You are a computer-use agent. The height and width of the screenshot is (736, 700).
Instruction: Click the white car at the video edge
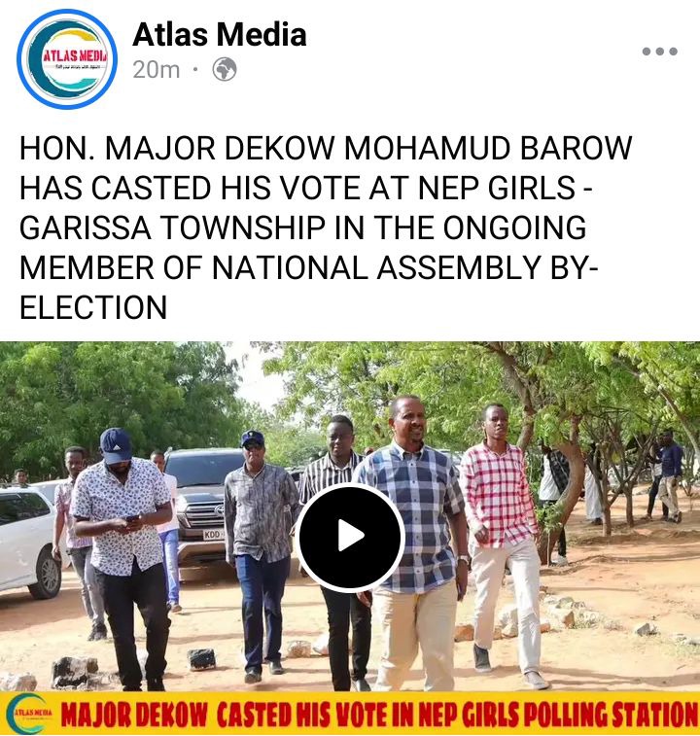coord(29,540)
